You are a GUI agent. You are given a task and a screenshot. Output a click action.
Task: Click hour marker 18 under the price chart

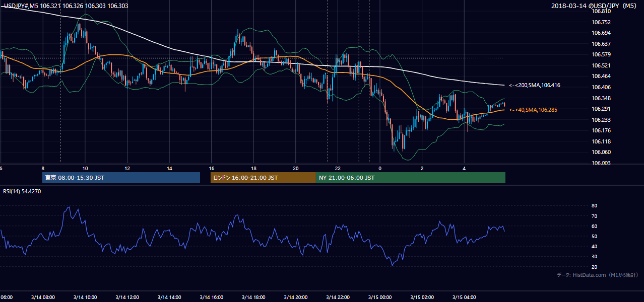[254, 169]
